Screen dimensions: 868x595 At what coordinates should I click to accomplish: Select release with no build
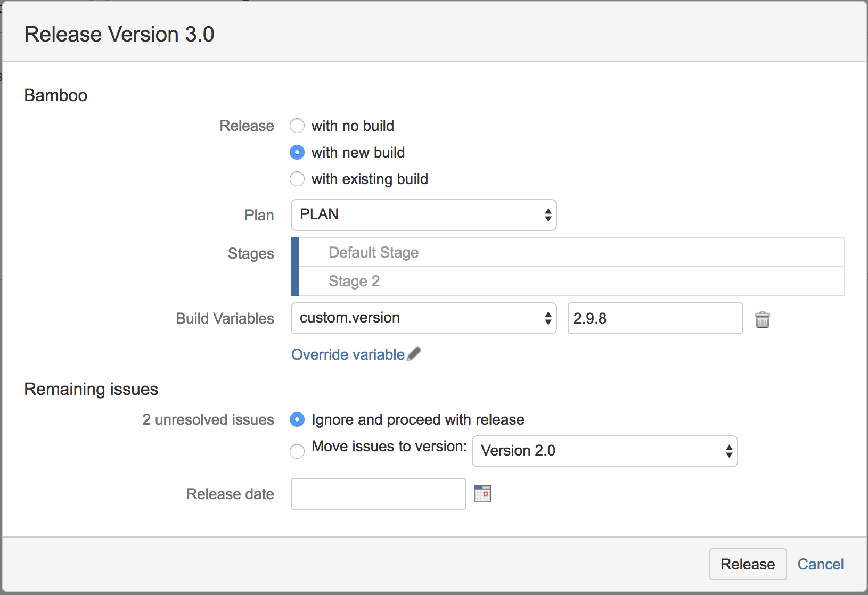pyautogui.click(x=297, y=126)
